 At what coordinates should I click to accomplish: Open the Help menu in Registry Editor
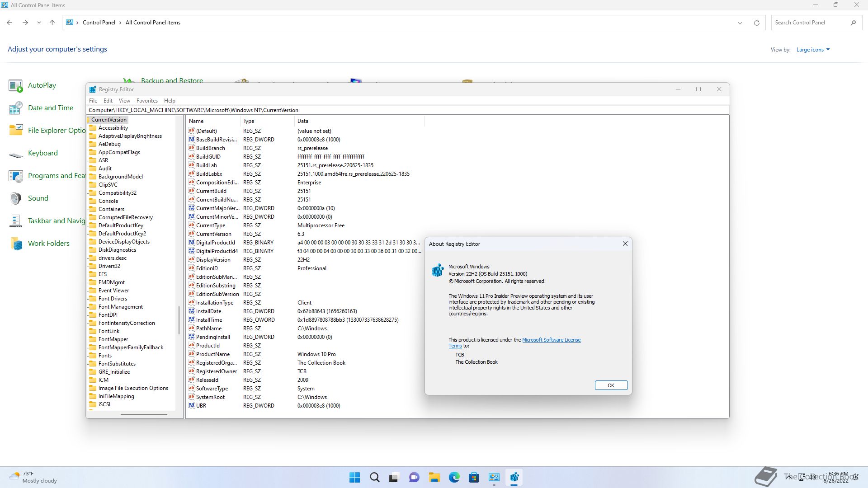tap(170, 101)
